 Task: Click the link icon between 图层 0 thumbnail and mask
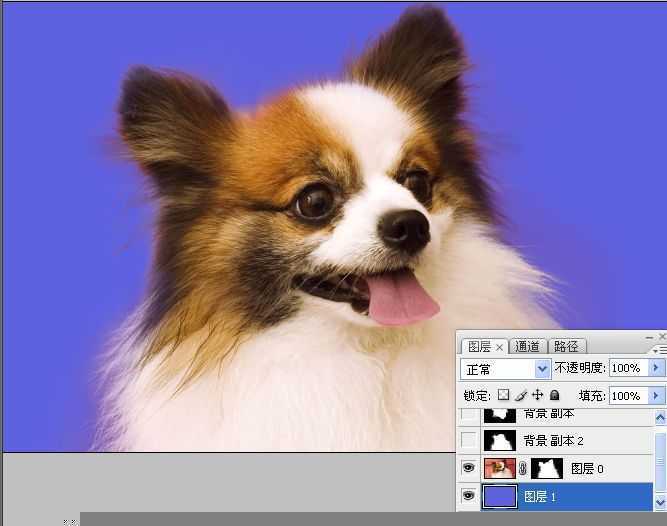point(523,468)
